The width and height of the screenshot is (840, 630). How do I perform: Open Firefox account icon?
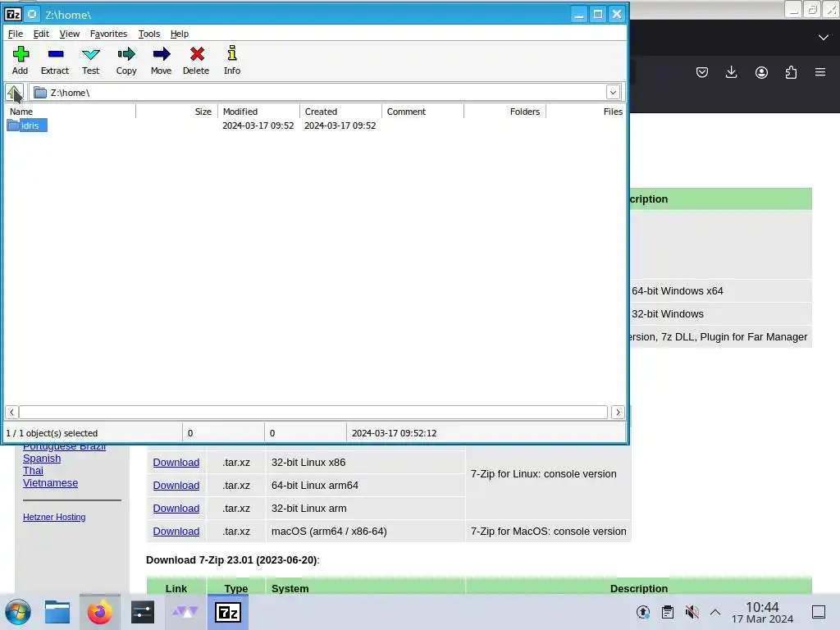(761, 72)
